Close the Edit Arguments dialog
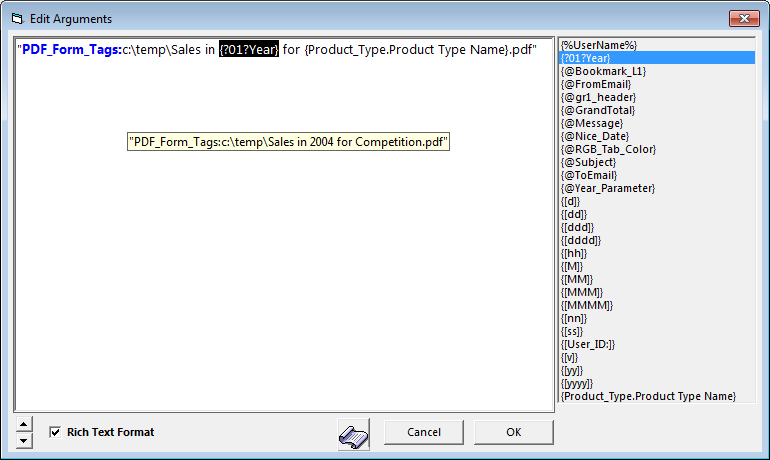 tap(744, 19)
